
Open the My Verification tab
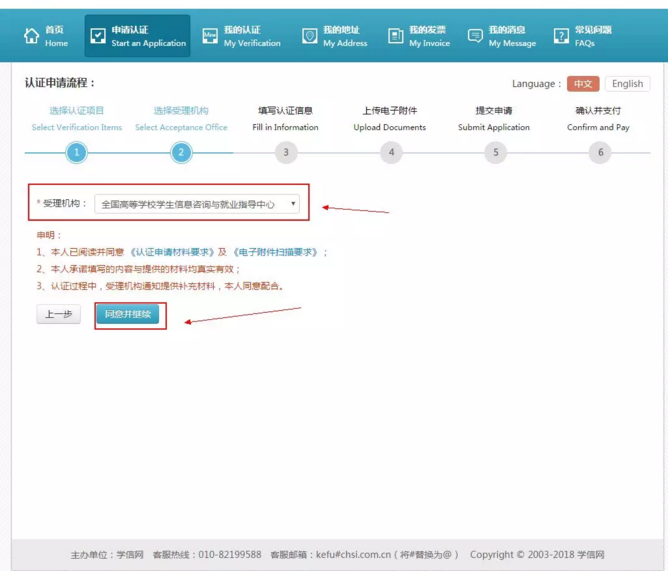coord(251,37)
